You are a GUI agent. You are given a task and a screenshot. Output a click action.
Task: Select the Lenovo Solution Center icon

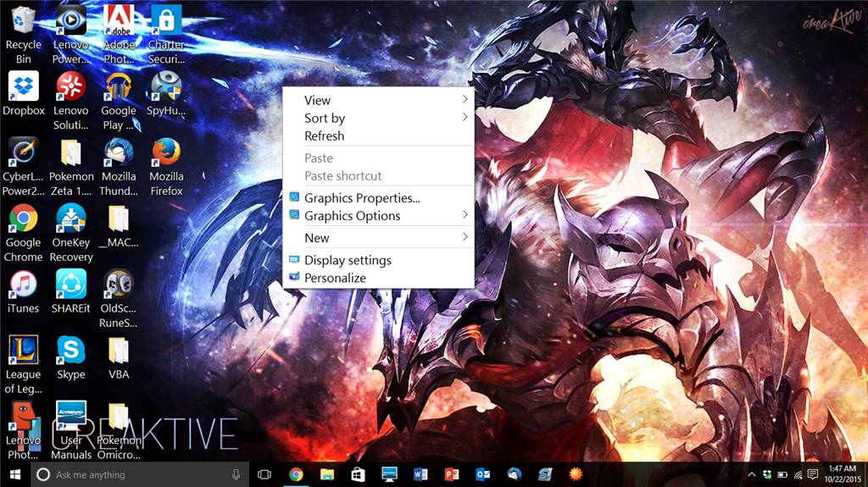71,101
